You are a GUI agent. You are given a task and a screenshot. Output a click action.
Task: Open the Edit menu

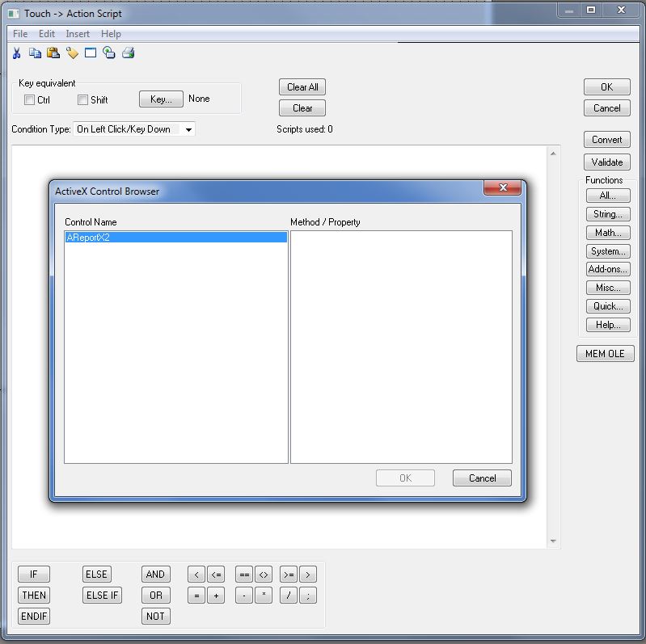click(x=47, y=34)
